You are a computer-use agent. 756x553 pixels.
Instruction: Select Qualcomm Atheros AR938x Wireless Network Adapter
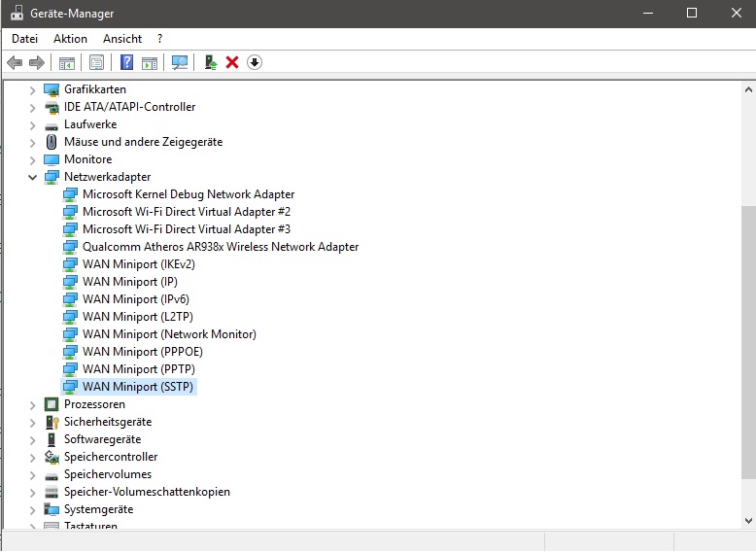point(221,247)
